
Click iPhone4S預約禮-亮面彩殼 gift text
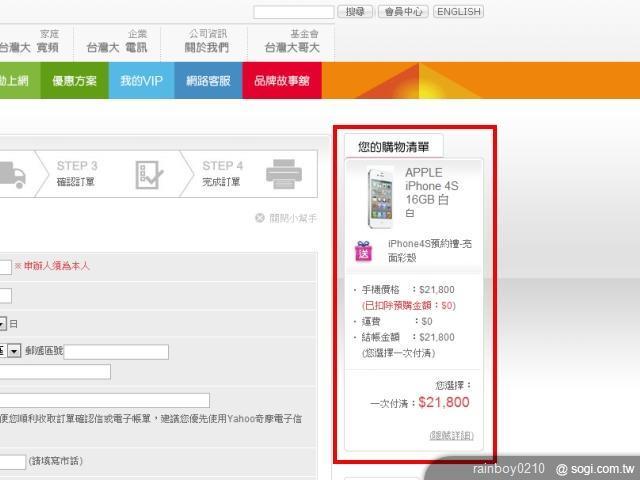430,251
